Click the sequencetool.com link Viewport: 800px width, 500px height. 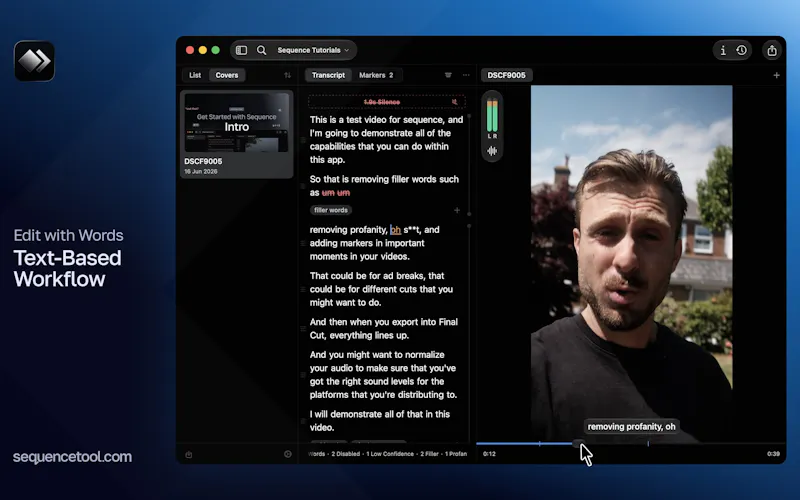tap(72, 457)
